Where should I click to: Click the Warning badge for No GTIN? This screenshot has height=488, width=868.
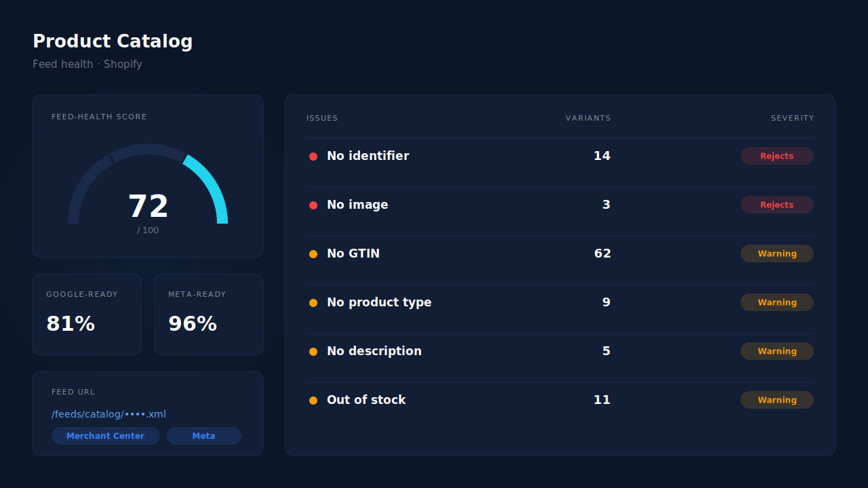click(777, 253)
